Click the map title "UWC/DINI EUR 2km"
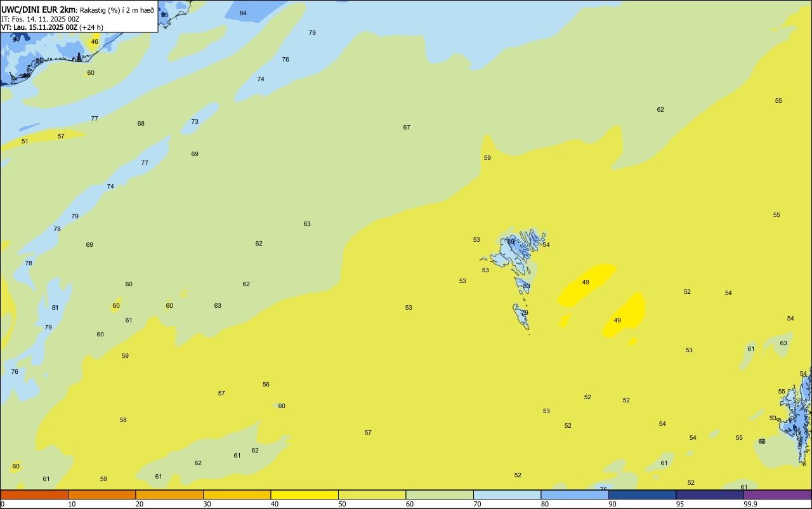 point(39,9)
